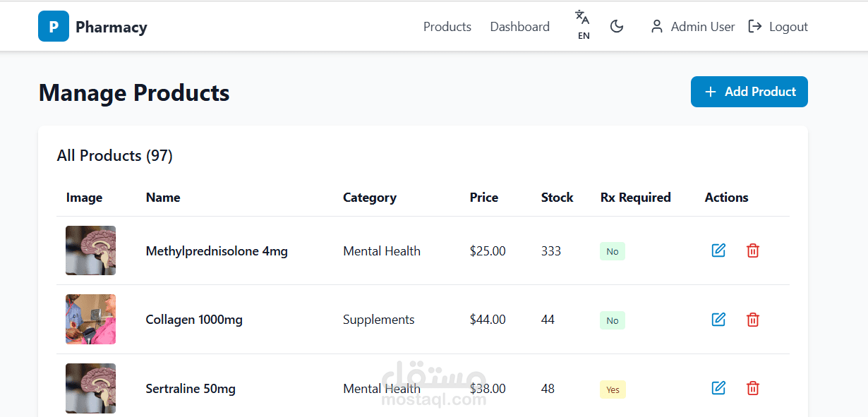
Task: Click the Admin User name link
Action: 702,27
